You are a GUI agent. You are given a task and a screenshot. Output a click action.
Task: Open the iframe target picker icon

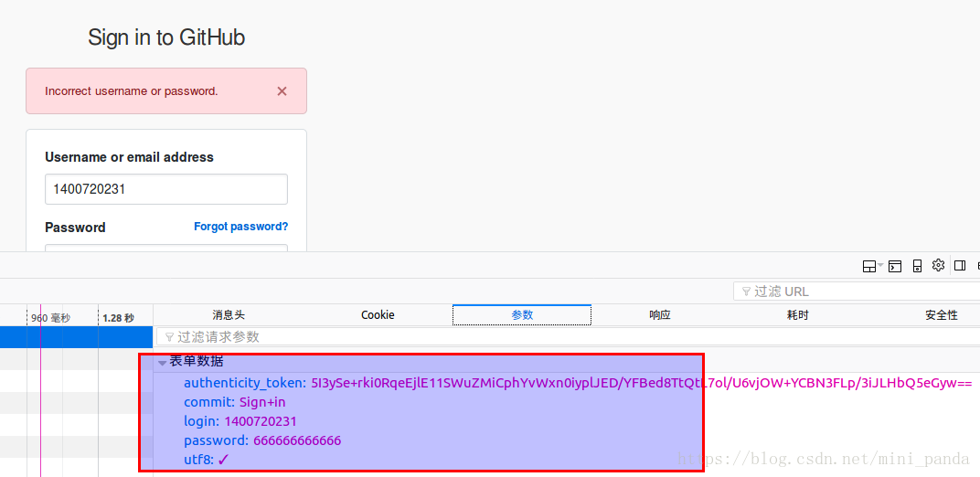click(868, 267)
